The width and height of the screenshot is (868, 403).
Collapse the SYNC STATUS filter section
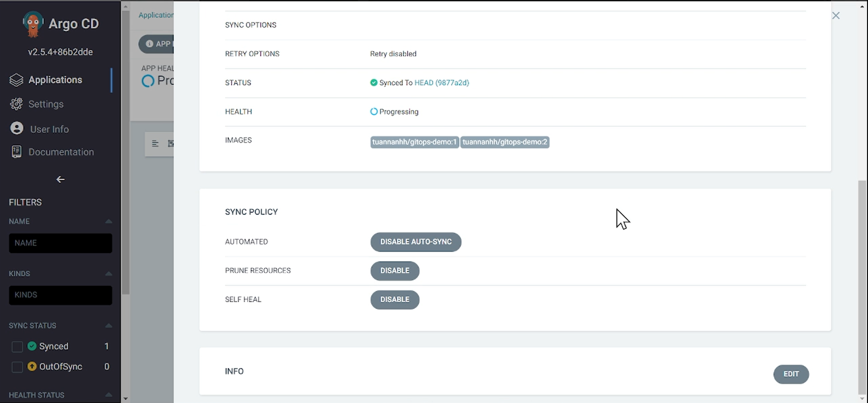108,326
